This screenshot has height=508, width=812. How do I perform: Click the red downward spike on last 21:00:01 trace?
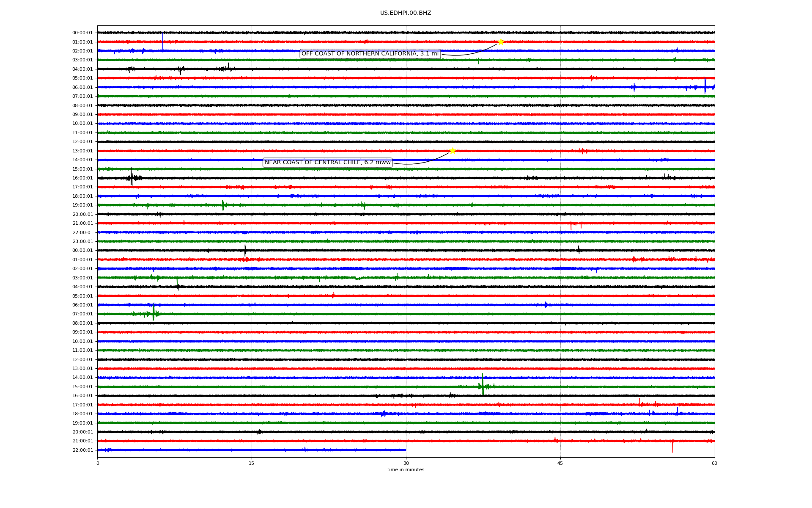[x=672, y=446]
